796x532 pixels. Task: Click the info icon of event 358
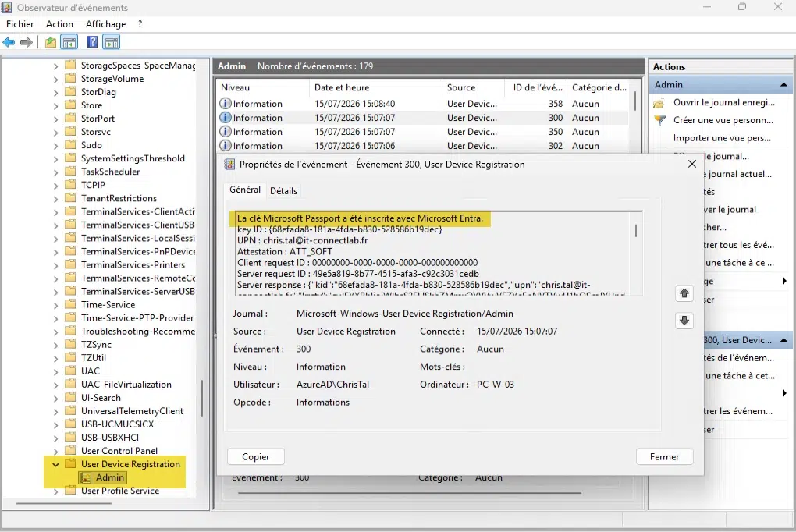tap(225, 103)
